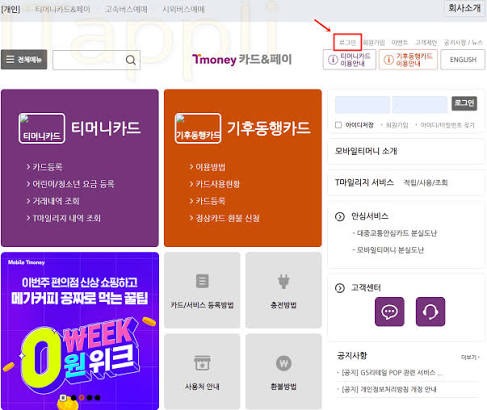Open 모바일티머니 분실도난 link
The height and width of the screenshot is (410, 487).
389,250
